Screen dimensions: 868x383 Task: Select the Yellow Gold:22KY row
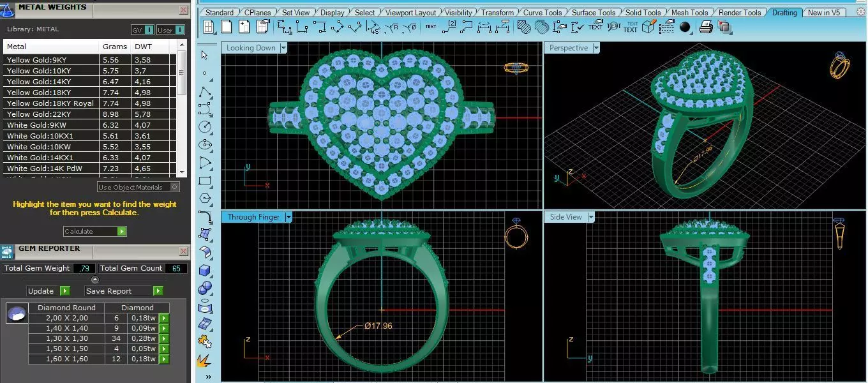89,114
